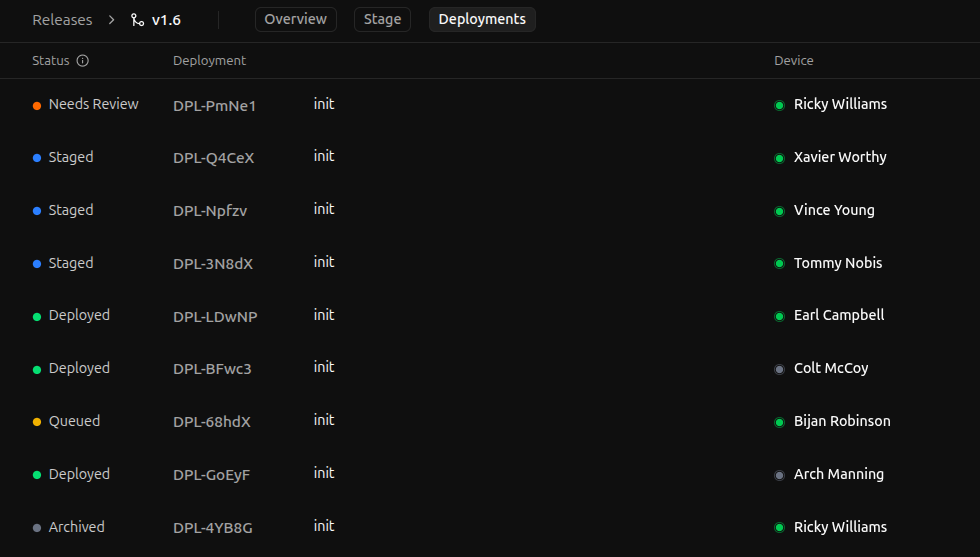Switch to the Stage tab
The height and width of the screenshot is (557, 980).
pos(382,20)
